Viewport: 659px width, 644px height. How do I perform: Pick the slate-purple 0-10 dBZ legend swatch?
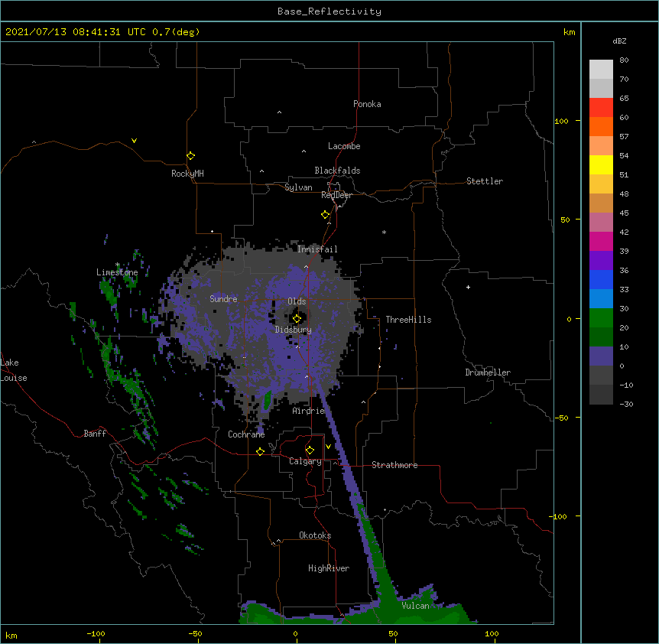[601, 356]
